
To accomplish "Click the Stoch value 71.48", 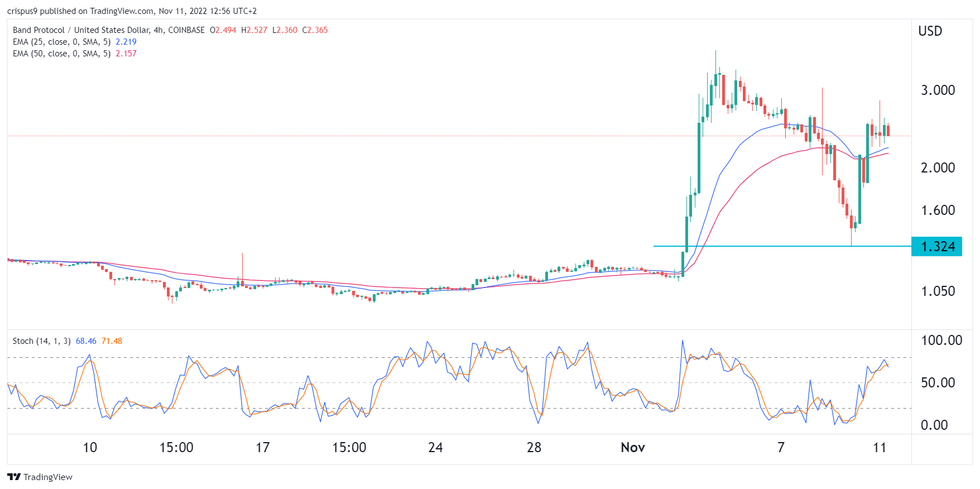I will point(112,341).
